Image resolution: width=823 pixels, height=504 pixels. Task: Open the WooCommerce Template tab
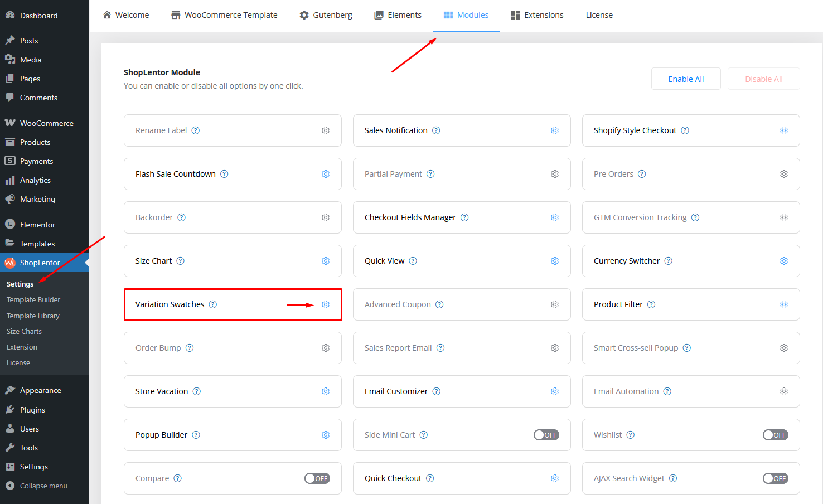pyautogui.click(x=224, y=15)
